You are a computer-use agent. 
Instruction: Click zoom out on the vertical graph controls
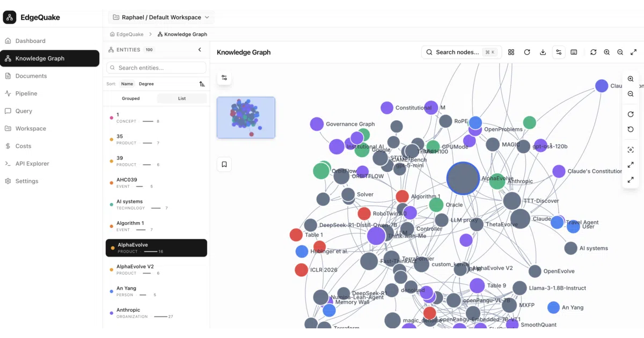(631, 94)
